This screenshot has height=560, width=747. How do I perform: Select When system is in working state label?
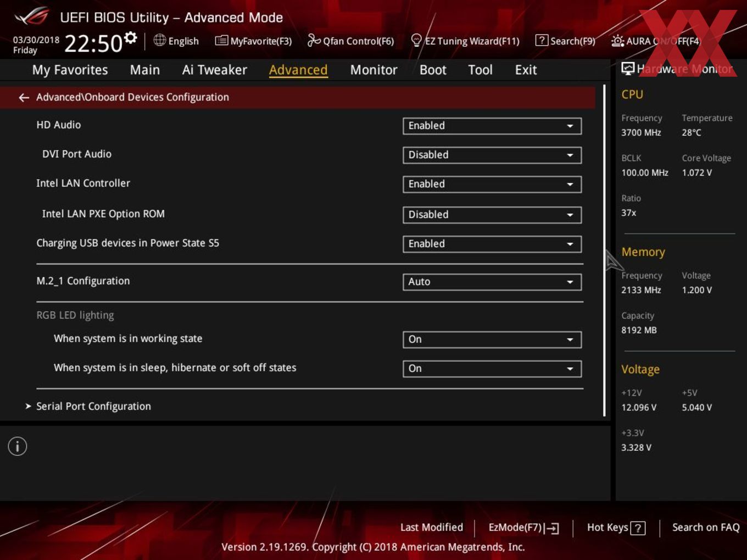point(128,338)
